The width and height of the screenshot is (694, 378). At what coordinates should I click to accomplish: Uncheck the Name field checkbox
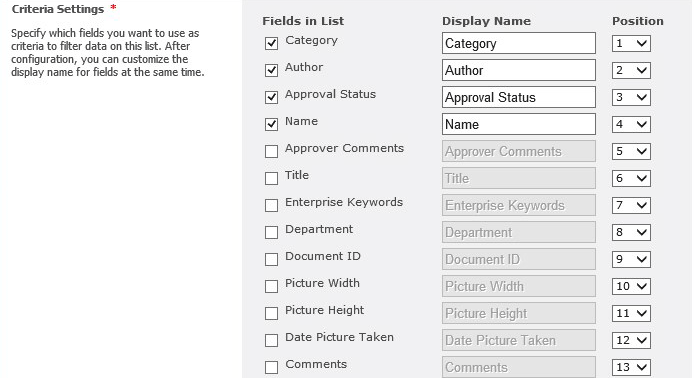tap(271, 124)
